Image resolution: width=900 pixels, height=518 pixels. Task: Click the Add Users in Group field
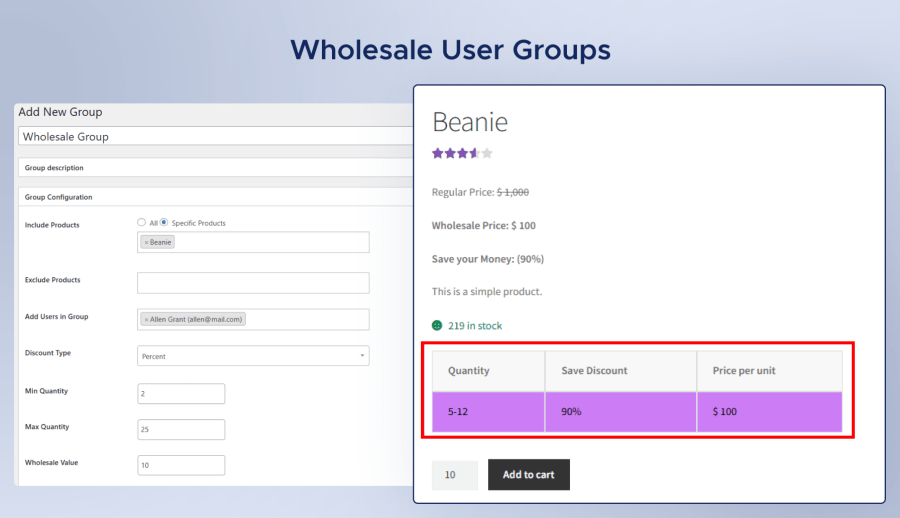253,319
